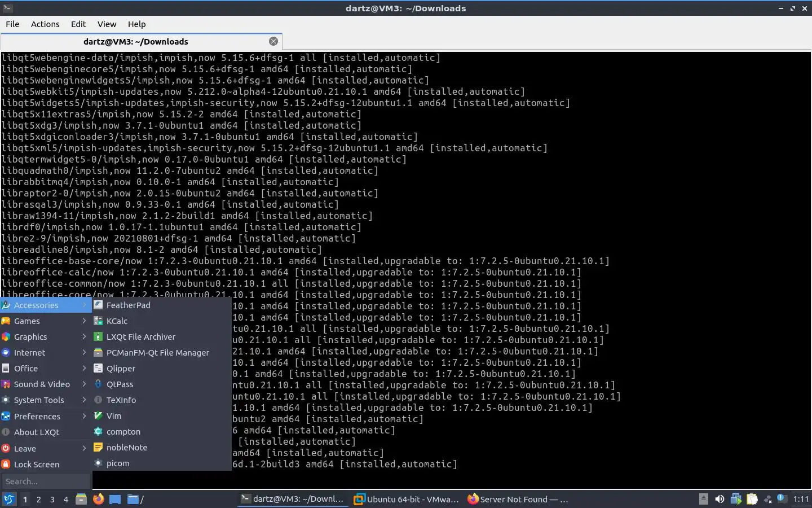This screenshot has height=508, width=812.
Task: Click the network disconnected tray icon
Action: [x=768, y=499]
